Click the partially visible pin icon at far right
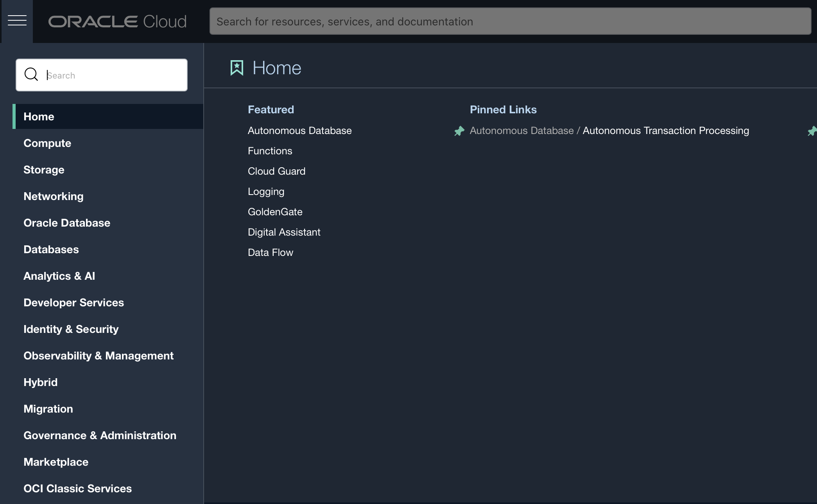The width and height of the screenshot is (817, 504). tap(812, 131)
